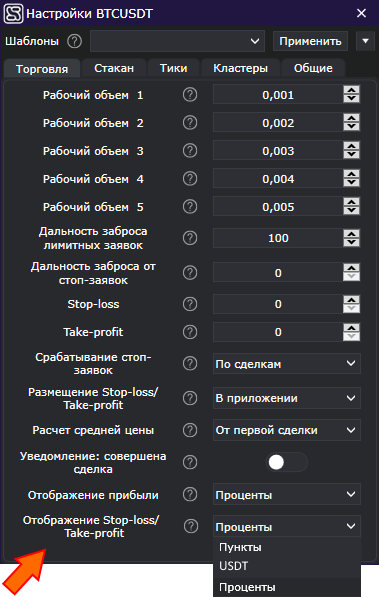Image resolution: width=379 pixels, height=597 pixels.
Task: Show help for Срабатывание стоп-заявок
Action: click(x=190, y=364)
